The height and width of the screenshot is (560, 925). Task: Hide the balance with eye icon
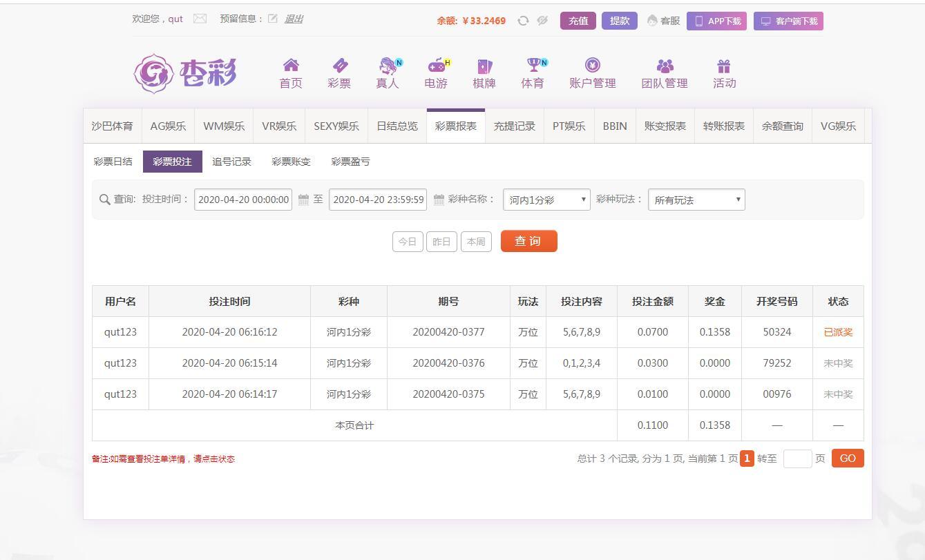click(x=542, y=21)
